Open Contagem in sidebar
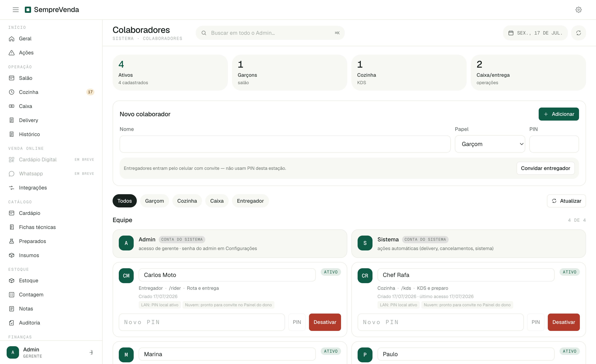596x364 pixels. point(51,295)
